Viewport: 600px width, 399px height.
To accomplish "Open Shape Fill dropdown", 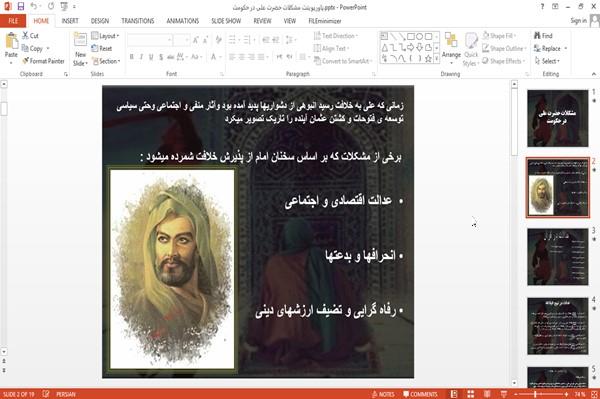I will pos(499,36).
